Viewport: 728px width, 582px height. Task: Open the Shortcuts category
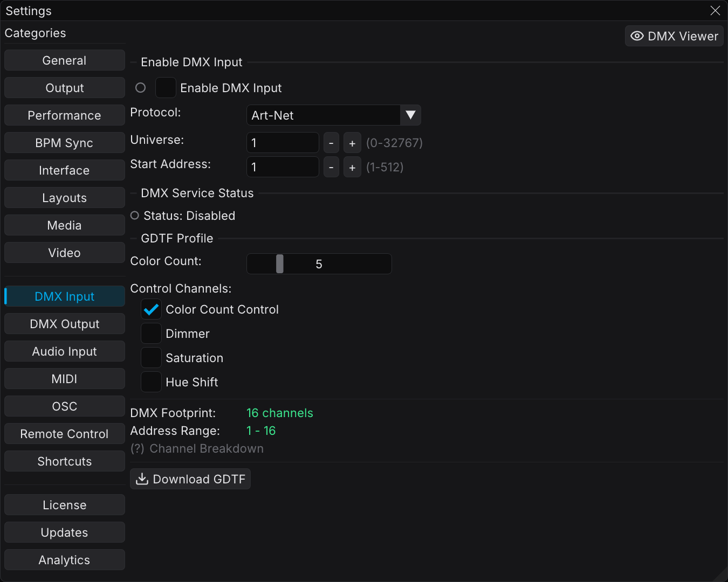pos(65,461)
